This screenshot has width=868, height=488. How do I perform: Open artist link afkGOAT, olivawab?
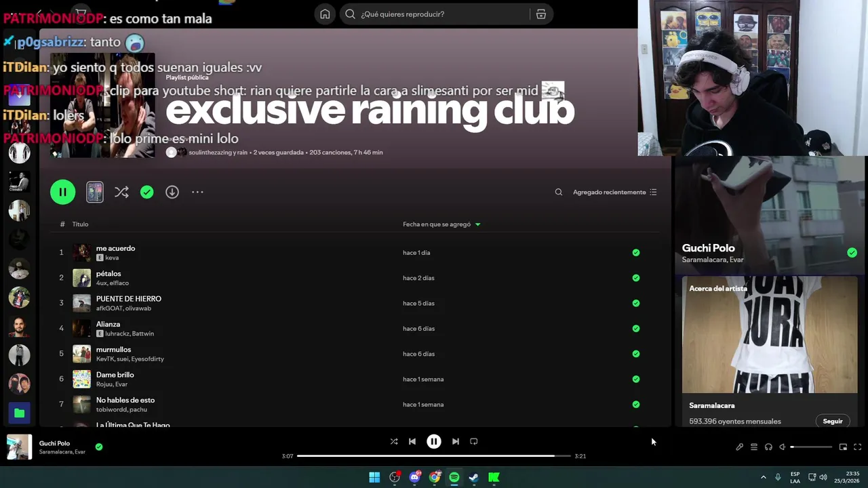123,308
